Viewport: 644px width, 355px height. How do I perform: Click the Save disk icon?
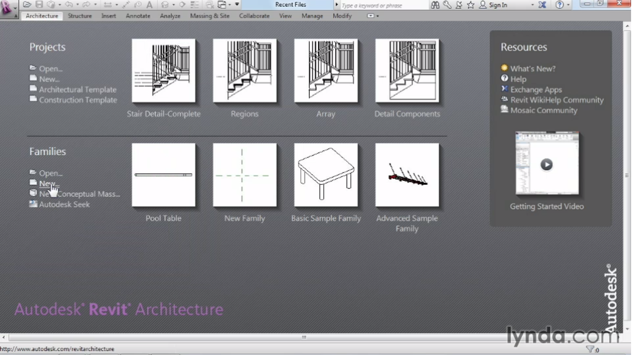coord(39,5)
